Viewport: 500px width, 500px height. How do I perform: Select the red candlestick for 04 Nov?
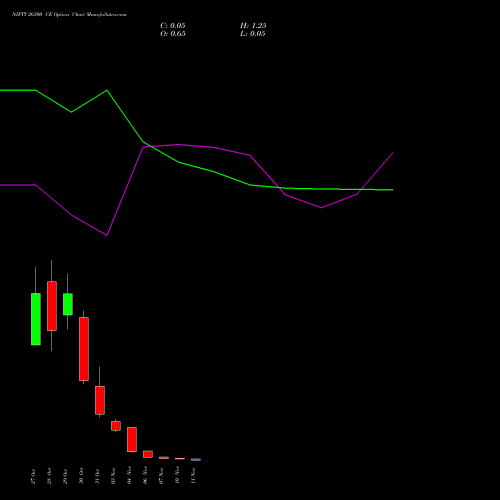coord(132,439)
